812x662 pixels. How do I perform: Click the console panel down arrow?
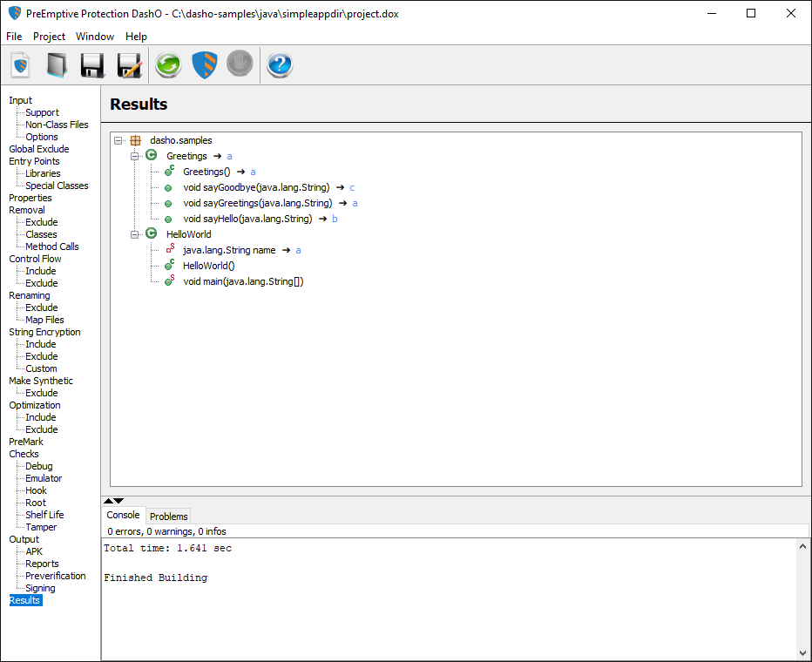click(x=118, y=501)
